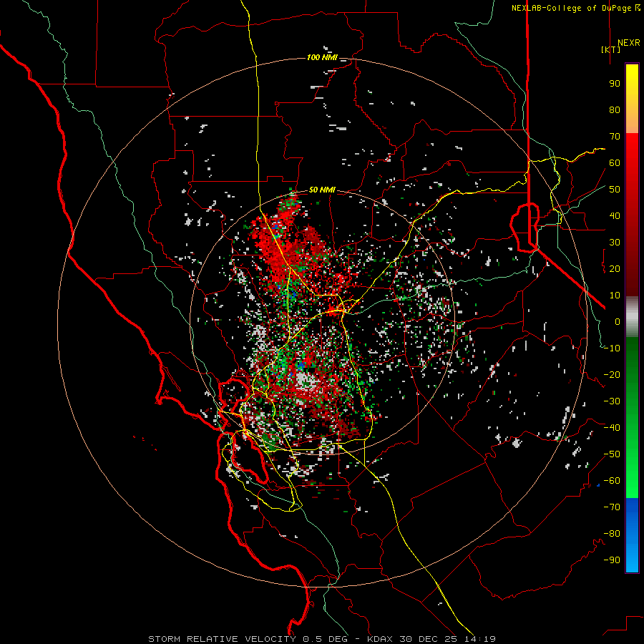Pick the -30 knot scale label
Image resolution: width=644 pixels, height=644 pixels.
[612, 401]
